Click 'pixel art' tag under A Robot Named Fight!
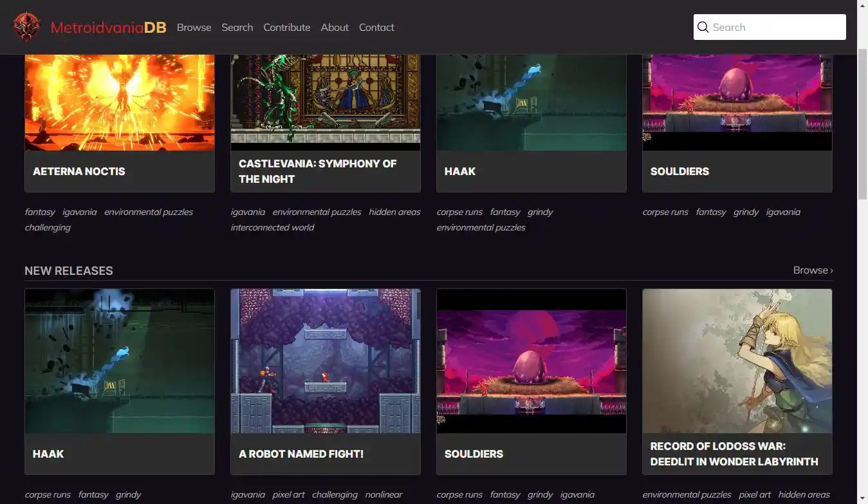The height and width of the screenshot is (504, 868). (289, 494)
